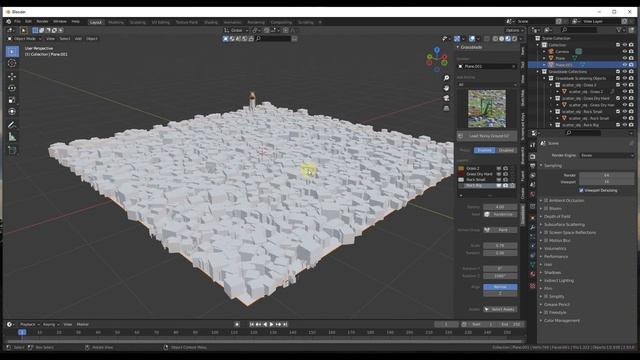Open the Tool properties tab icon

[533, 145]
